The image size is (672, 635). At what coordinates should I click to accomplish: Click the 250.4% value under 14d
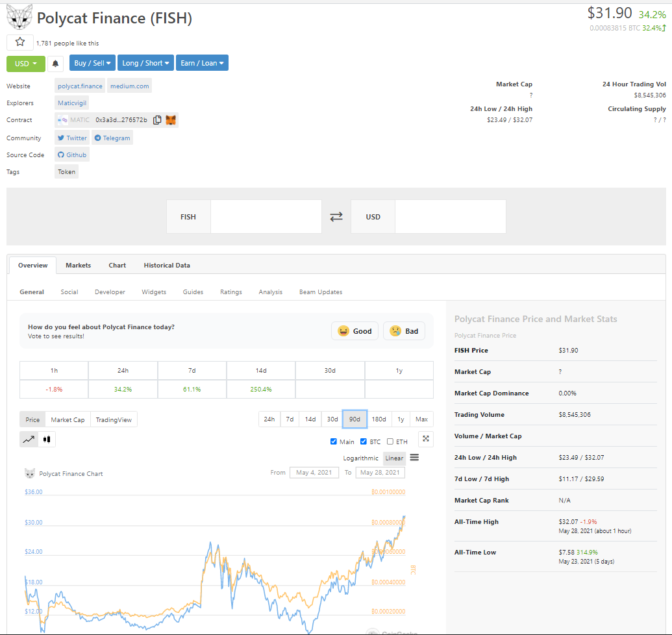coord(261,389)
